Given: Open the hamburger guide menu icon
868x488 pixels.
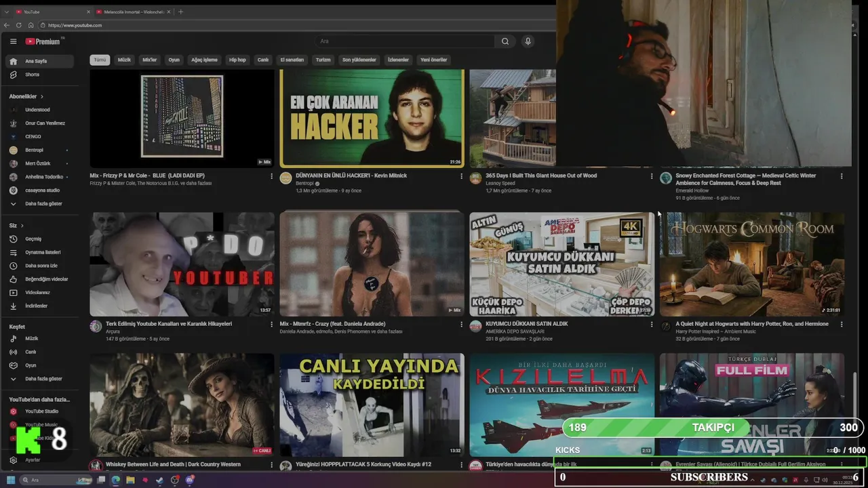Looking at the screenshot, I should (13, 41).
